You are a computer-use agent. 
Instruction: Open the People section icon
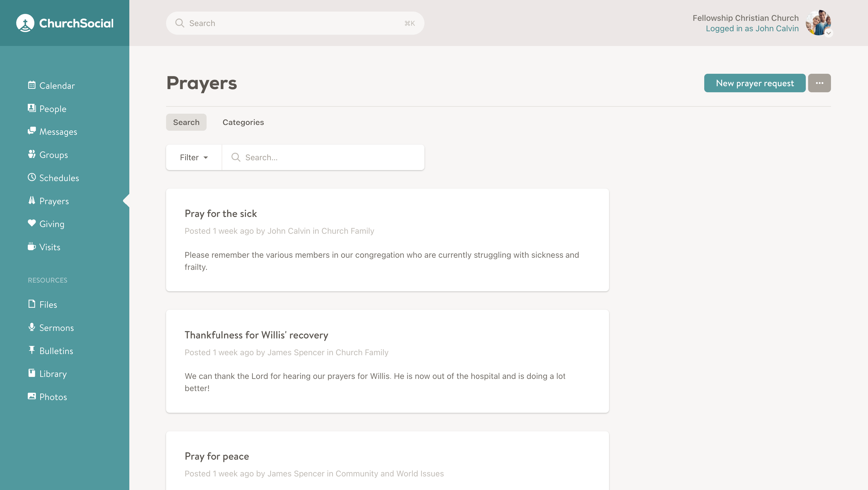(32, 108)
